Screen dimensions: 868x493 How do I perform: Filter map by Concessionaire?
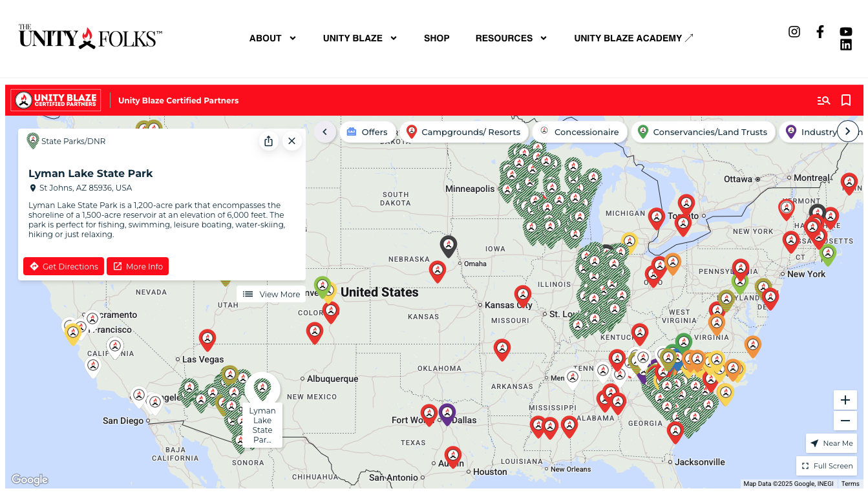click(x=580, y=132)
